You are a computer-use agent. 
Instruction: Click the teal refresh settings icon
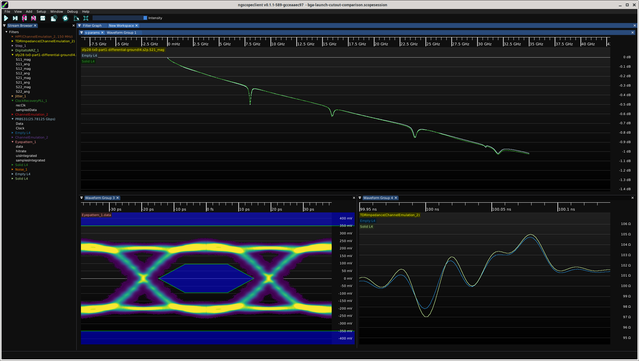65,18
